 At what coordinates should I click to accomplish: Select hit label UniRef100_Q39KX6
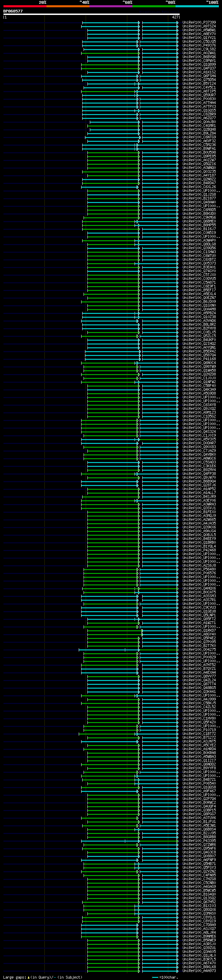pyautogui.click(x=199, y=527)
